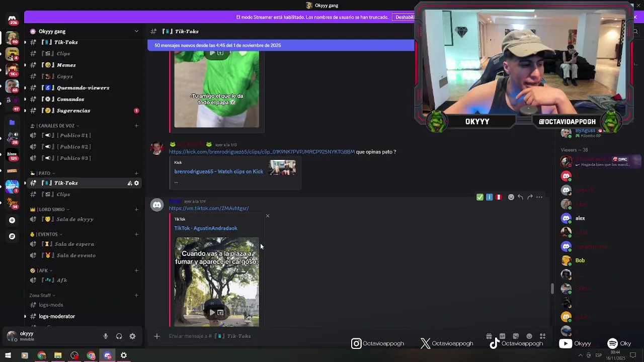The height and width of the screenshot is (362, 644).
Task: Open server icon with 65 badge
Action: tap(12, 85)
